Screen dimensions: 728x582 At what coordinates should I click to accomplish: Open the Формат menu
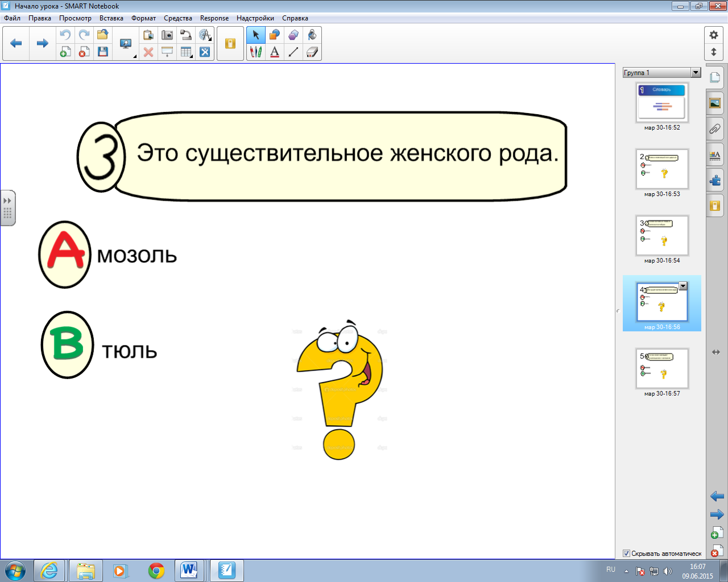pos(143,18)
